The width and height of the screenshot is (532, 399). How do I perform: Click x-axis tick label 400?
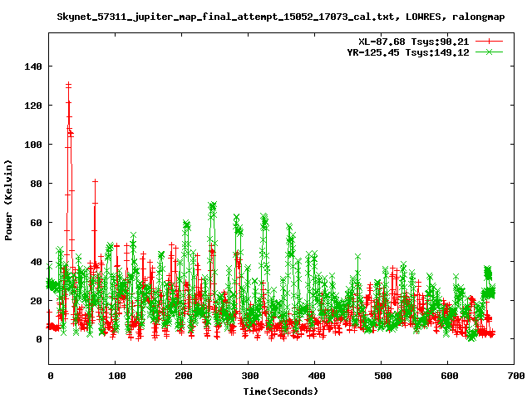(x=316, y=376)
